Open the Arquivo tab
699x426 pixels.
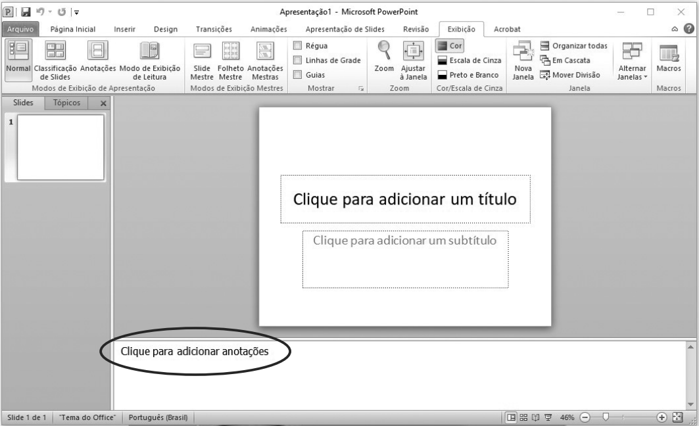(x=21, y=29)
